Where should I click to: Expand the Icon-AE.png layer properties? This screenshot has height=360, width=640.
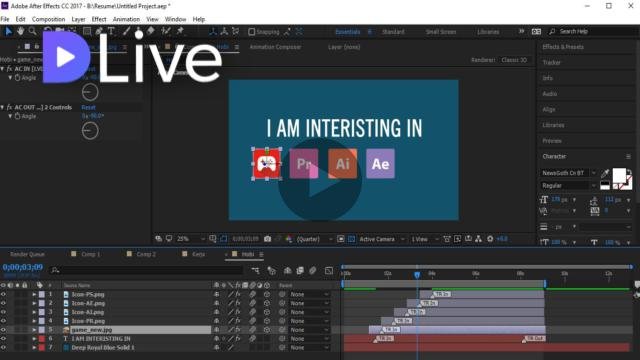tap(34, 303)
